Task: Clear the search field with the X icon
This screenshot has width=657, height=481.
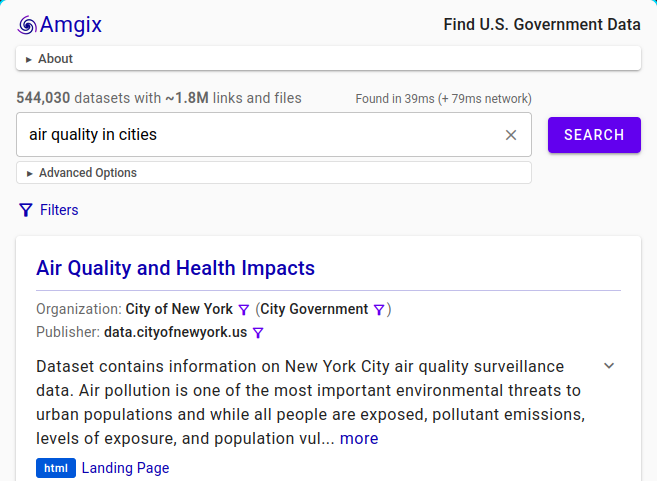Action: pyautogui.click(x=511, y=135)
